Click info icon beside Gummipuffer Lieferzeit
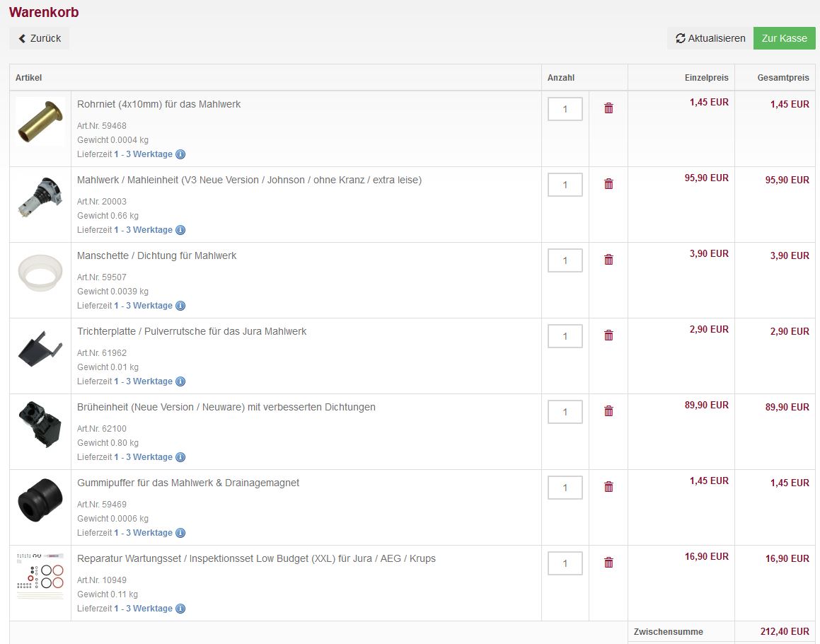Screen dimensions: 820x644 coord(180,533)
